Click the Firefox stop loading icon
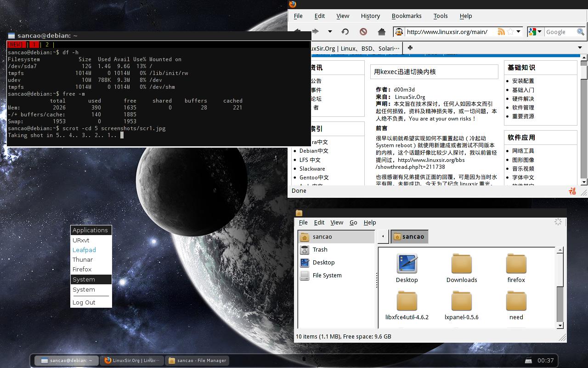 tap(363, 32)
